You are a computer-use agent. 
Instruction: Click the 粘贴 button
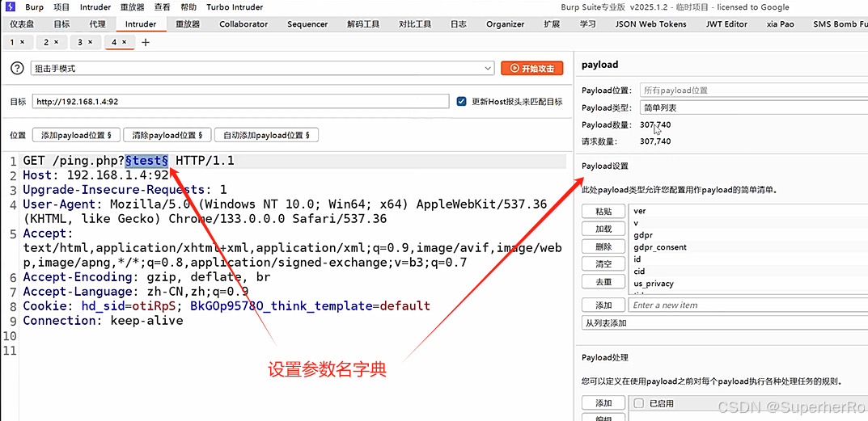pyautogui.click(x=603, y=212)
